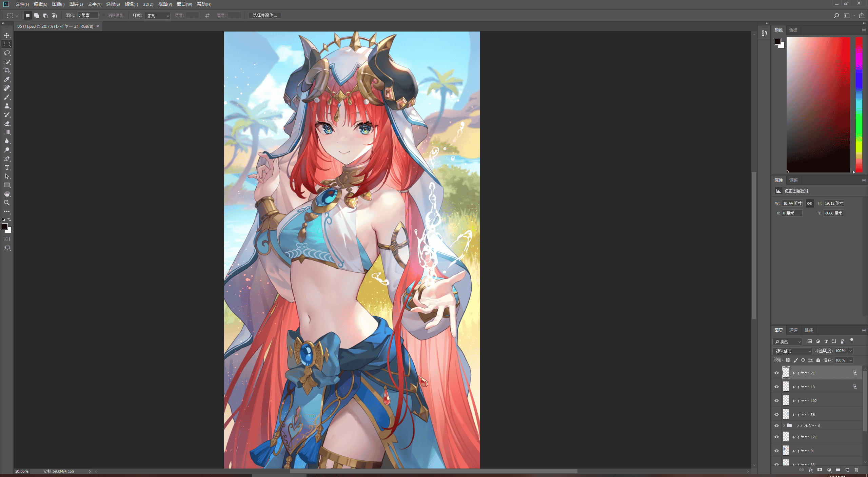Viewport: 868px width, 477px height.
Task: Open the 滤镜(T) menu
Action: tap(131, 4)
